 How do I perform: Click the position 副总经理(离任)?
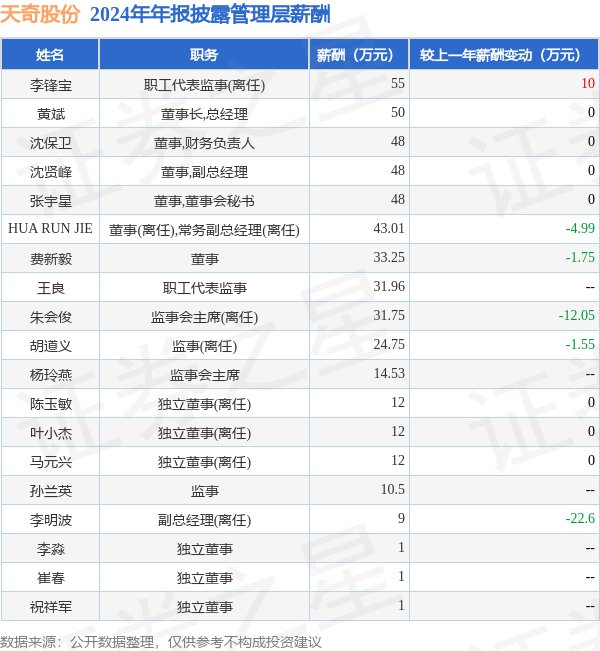204,520
